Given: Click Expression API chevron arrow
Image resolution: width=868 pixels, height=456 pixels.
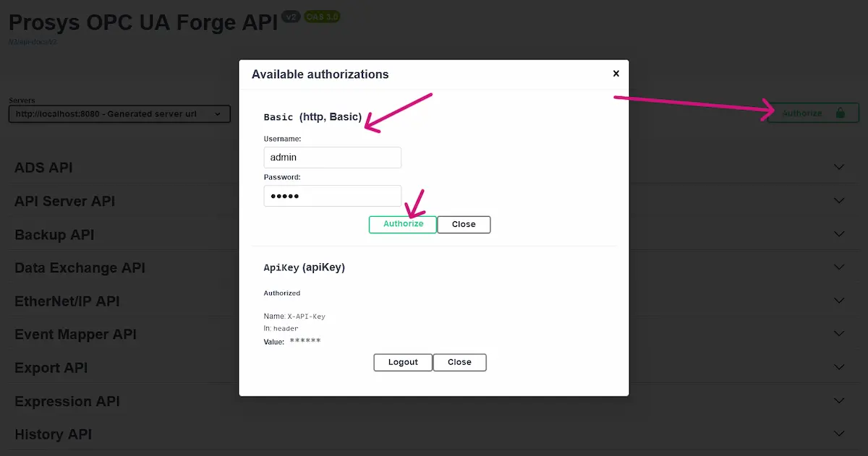Looking at the screenshot, I should 839,400.
